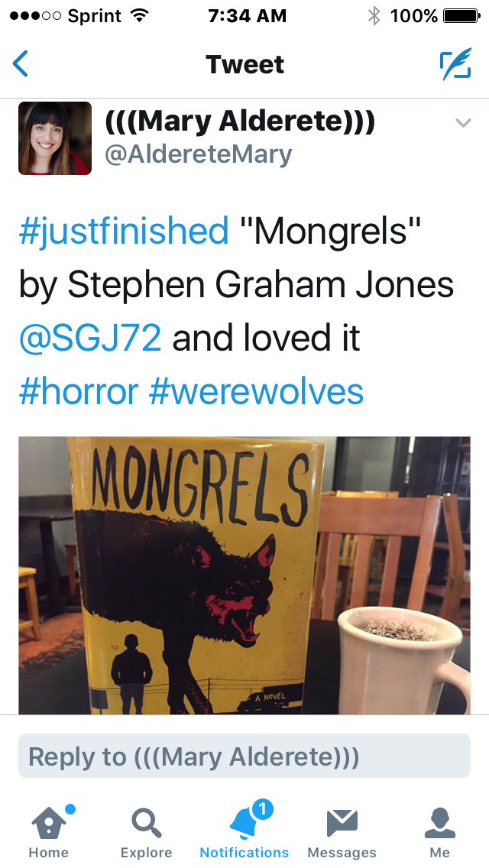The image size is (489, 868).
Task: Tap the notification count badge
Action: pos(263,809)
